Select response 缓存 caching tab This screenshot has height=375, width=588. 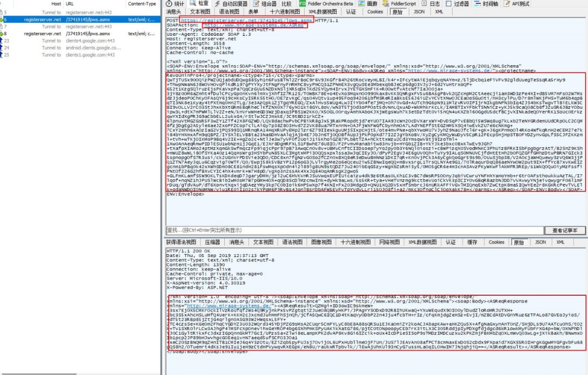click(x=472, y=242)
